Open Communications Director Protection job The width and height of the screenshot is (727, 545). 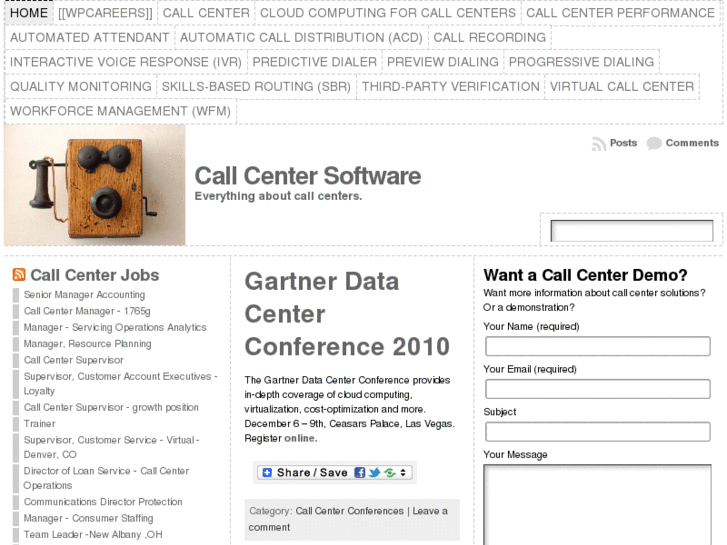point(103,502)
